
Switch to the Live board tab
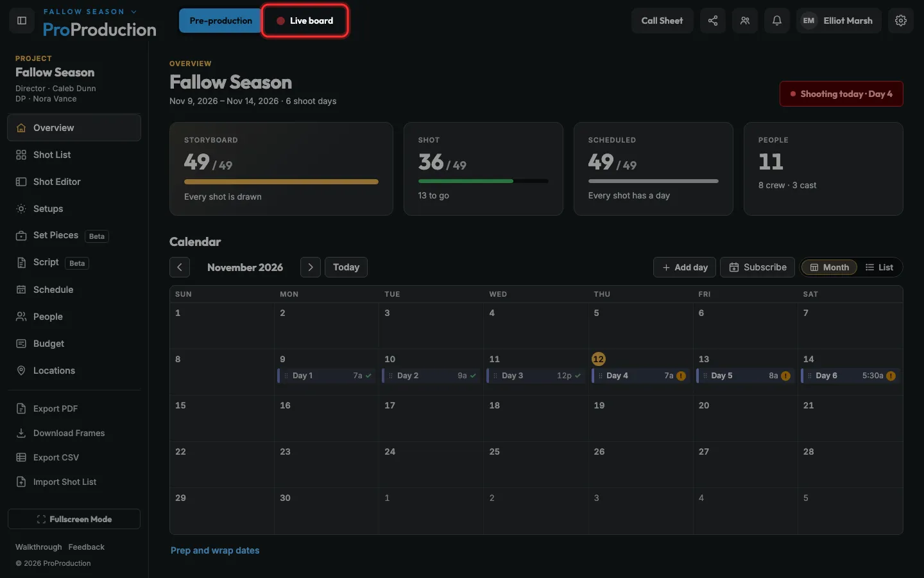305,21
